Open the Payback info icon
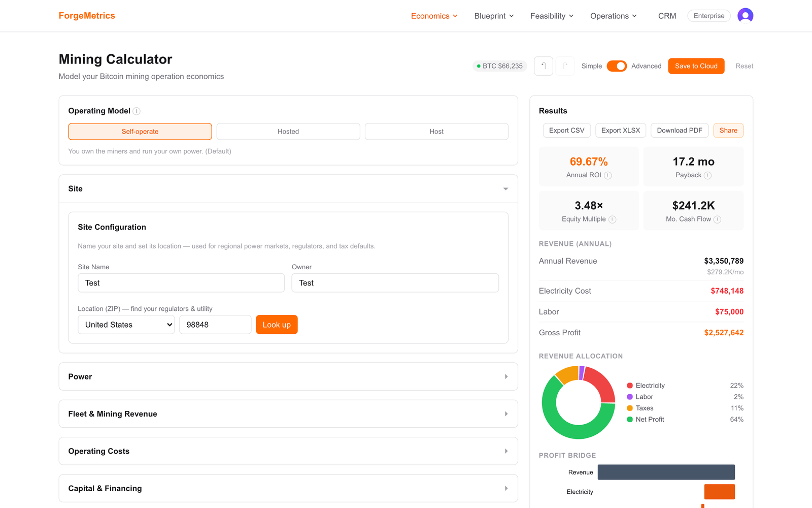This screenshot has height=508, width=812. pyautogui.click(x=708, y=175)
